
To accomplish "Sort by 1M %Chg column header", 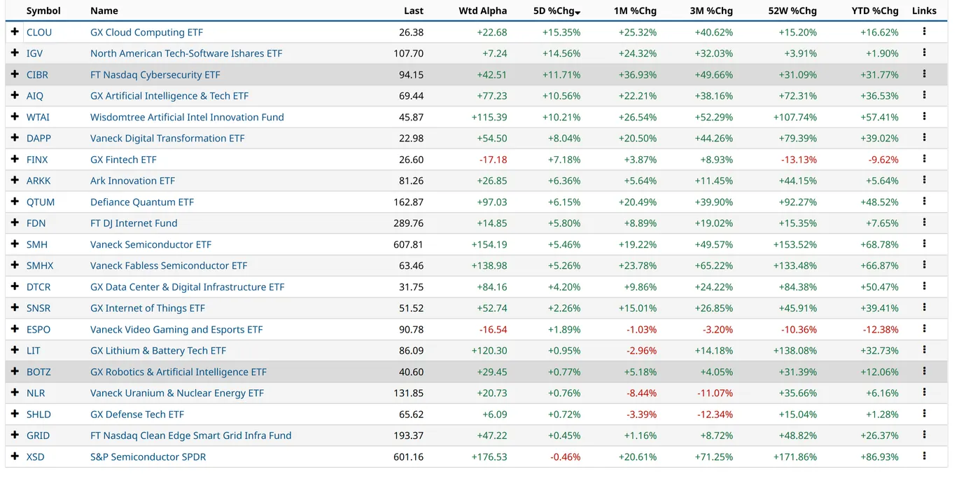I will click(636, 11).
